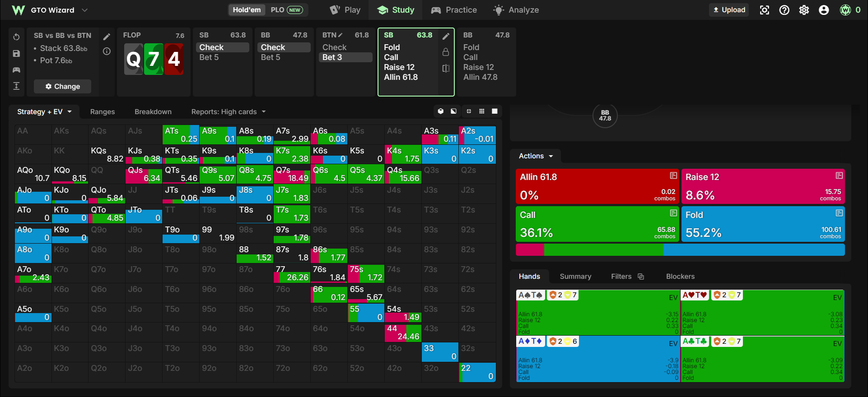Click the copy icon next to Filters
This screenshot has height=397, width=868.
[640, 277]
